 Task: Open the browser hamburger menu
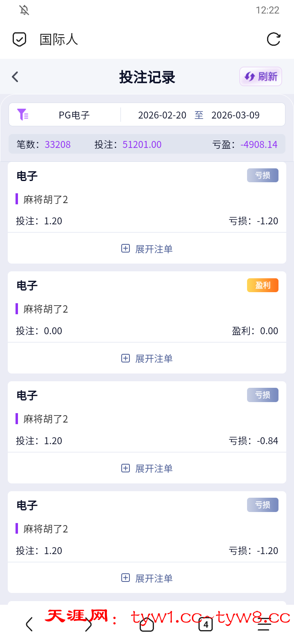pos(264,624)
